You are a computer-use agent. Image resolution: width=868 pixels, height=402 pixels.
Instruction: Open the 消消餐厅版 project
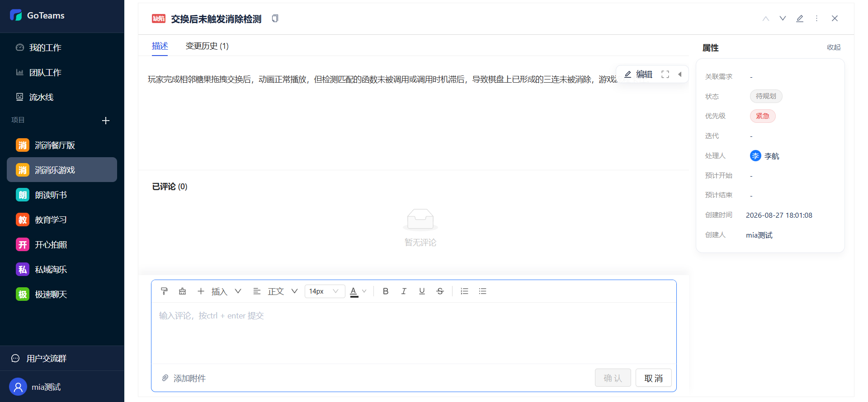tap(62, 145)
